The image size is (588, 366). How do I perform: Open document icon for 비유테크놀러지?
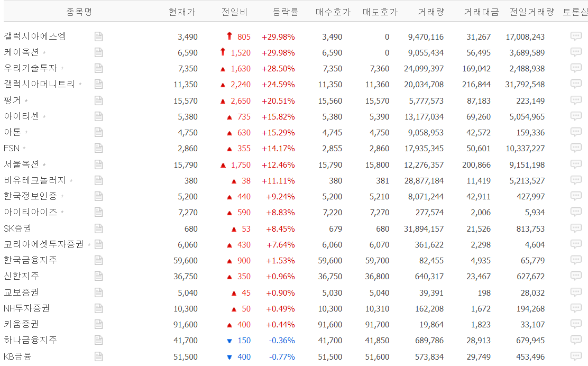click(99, 181)
